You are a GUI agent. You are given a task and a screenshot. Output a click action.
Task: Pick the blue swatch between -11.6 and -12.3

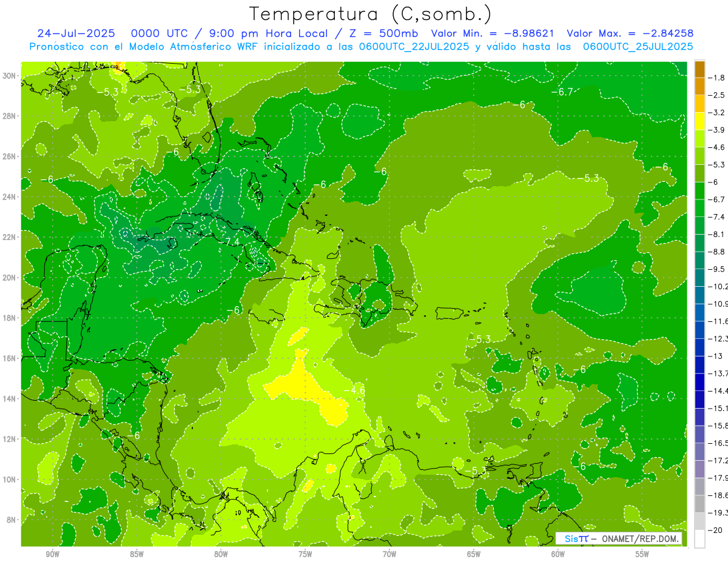point(699,330)
